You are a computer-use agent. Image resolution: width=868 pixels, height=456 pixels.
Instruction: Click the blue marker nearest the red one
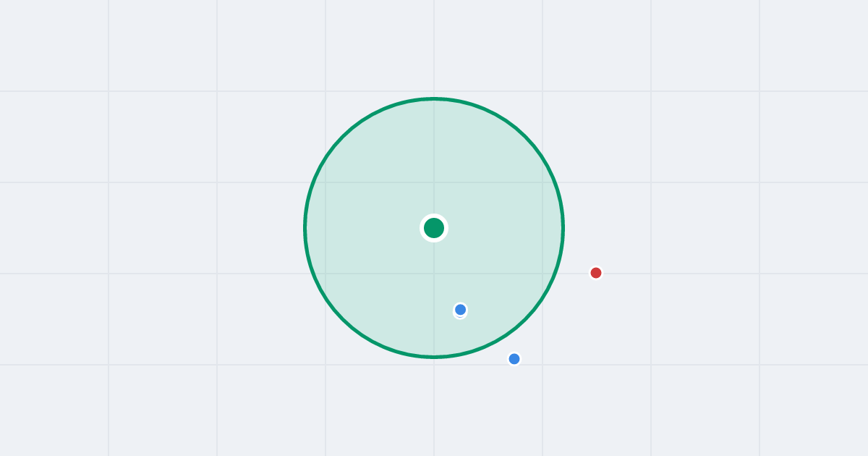click(x=514, y=359)
